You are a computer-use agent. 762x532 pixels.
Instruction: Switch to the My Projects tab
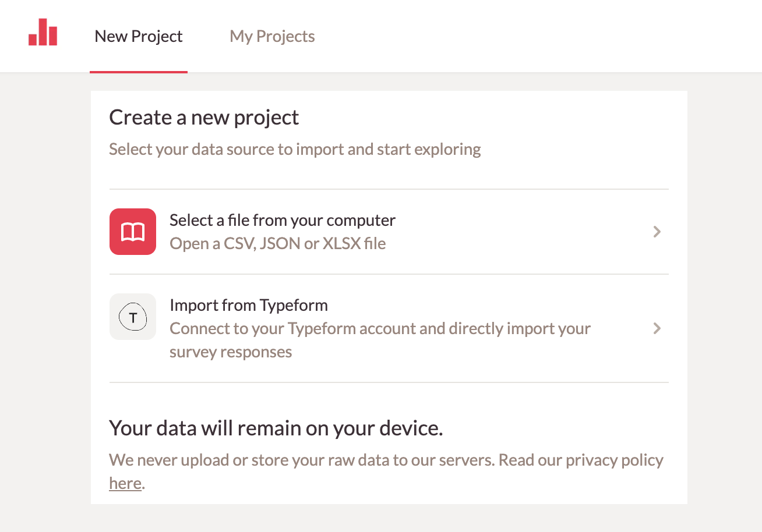(x=271, y=36)
